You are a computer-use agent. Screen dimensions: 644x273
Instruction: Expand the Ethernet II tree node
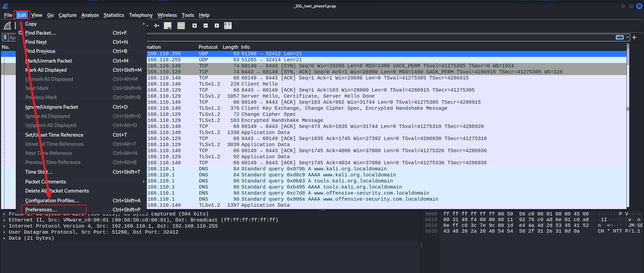(x=4, y=220)
